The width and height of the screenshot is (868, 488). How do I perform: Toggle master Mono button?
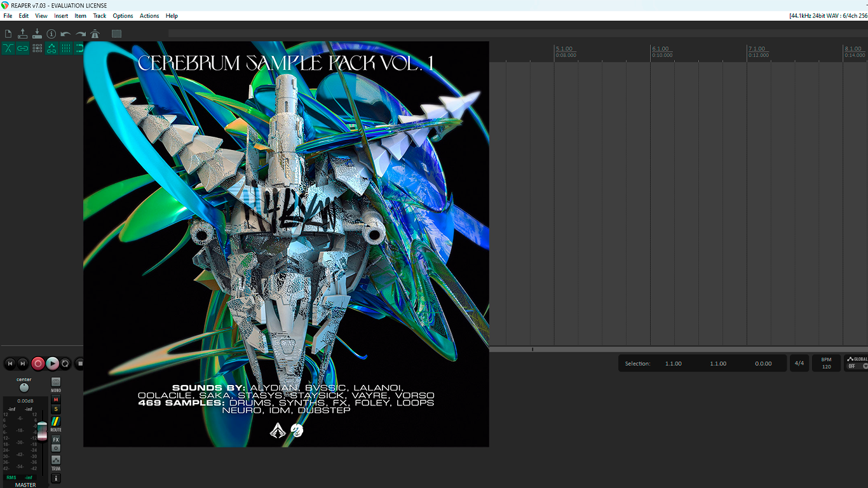click(56, 382)
